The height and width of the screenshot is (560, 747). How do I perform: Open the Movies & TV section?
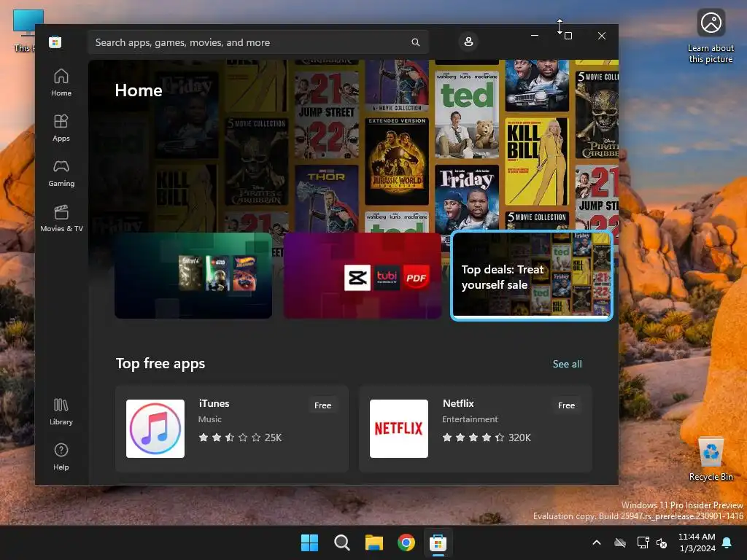click(61, 218)
